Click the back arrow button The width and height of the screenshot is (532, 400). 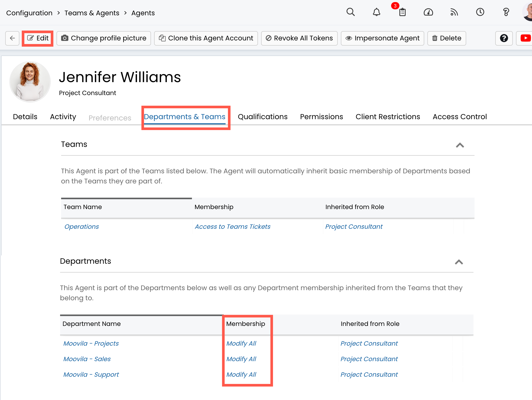(12, 38)
